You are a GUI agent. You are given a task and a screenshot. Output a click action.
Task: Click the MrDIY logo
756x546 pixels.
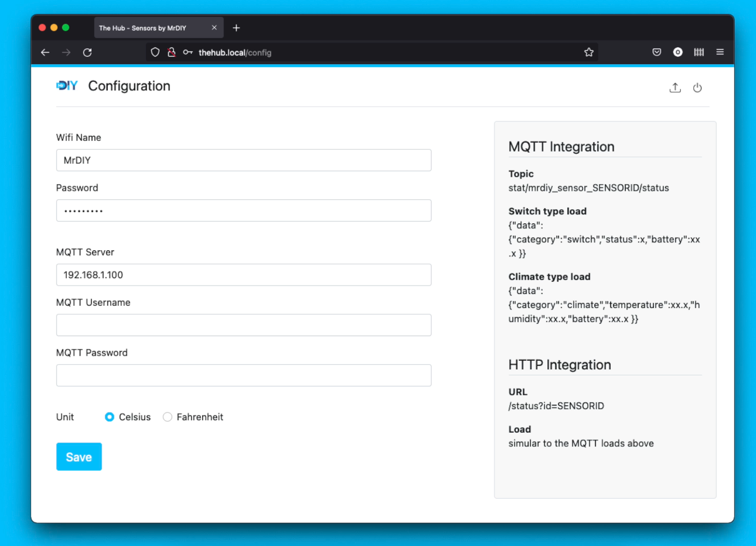[66, 85]
